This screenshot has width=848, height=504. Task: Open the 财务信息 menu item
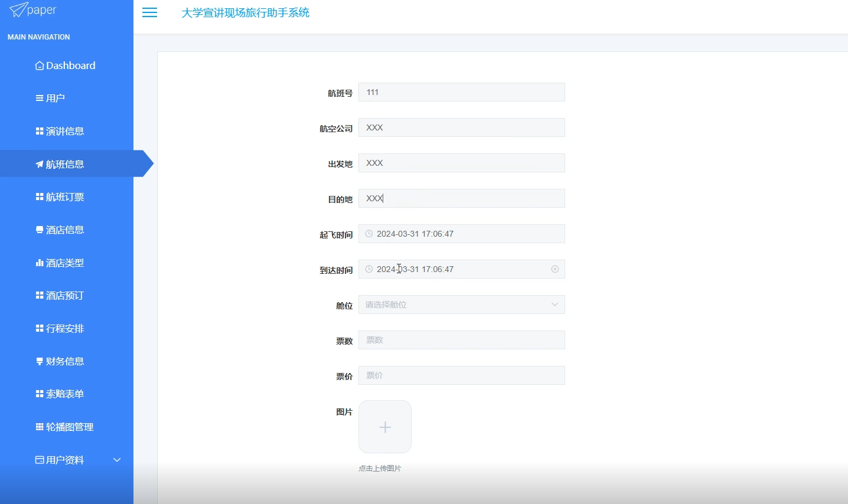click(67, 361)
